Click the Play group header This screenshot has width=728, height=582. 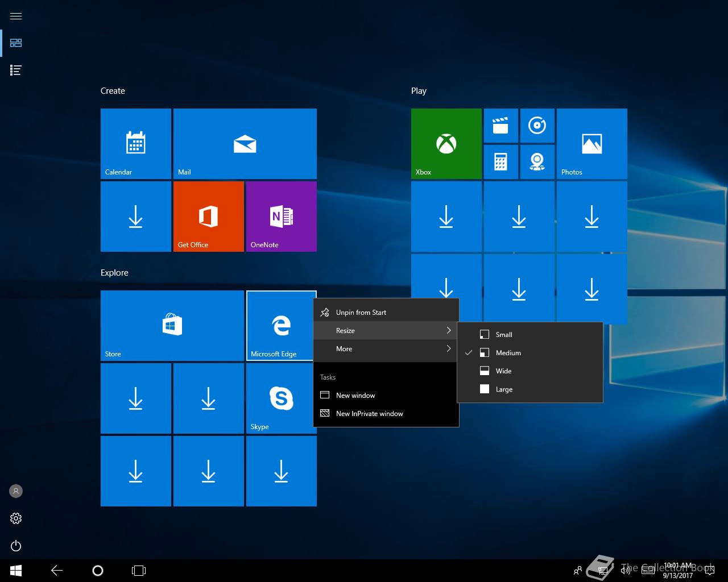(x=419, y=91)
